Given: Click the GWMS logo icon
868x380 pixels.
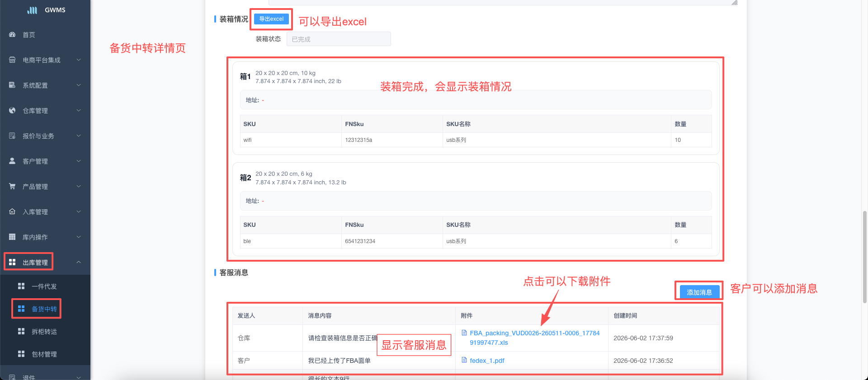Looking at the screenshot, I should point(33,10).
